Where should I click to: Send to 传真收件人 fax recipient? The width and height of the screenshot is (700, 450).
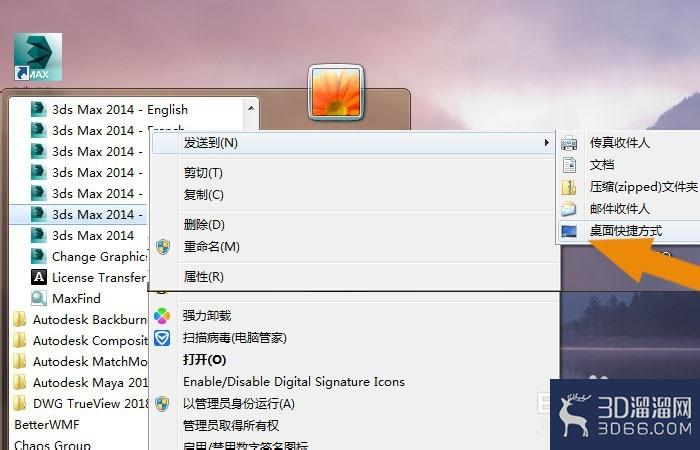click(x=619, y=142)
